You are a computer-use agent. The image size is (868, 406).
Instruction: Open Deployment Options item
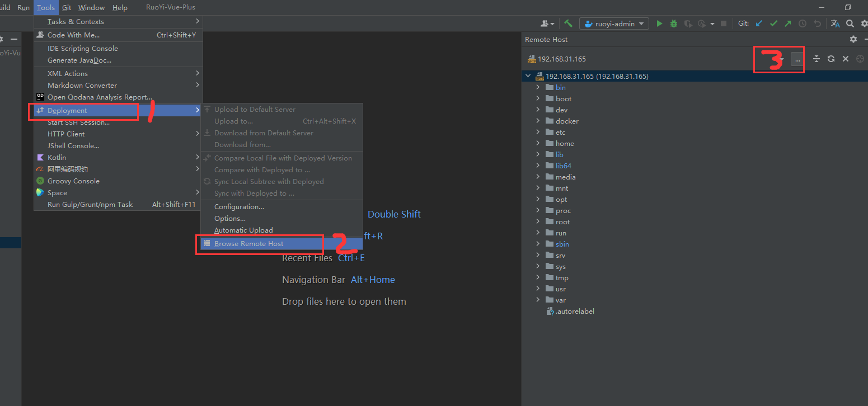pos(282,218)
